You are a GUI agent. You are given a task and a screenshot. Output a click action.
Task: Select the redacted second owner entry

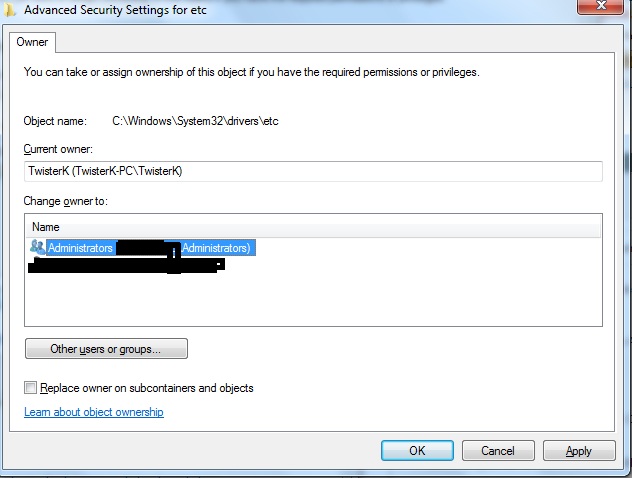(127, 266)
